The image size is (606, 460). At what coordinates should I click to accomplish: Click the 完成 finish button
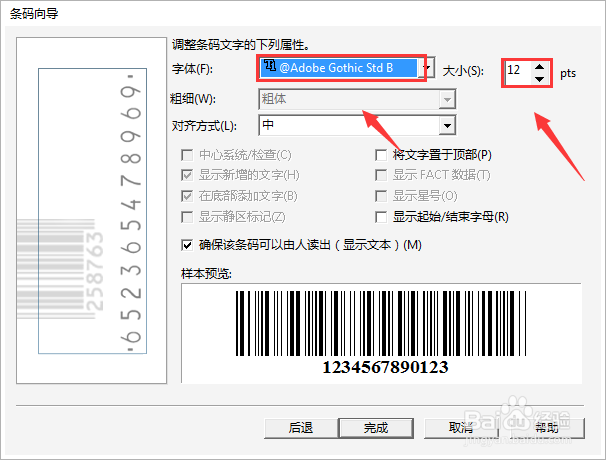(x=376, y=428)
